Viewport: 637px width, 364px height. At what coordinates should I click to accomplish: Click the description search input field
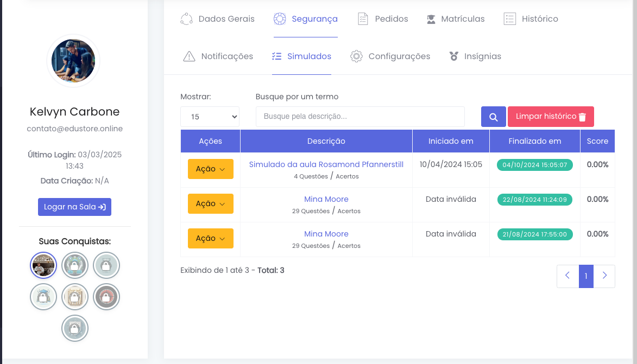click(360, 117)
